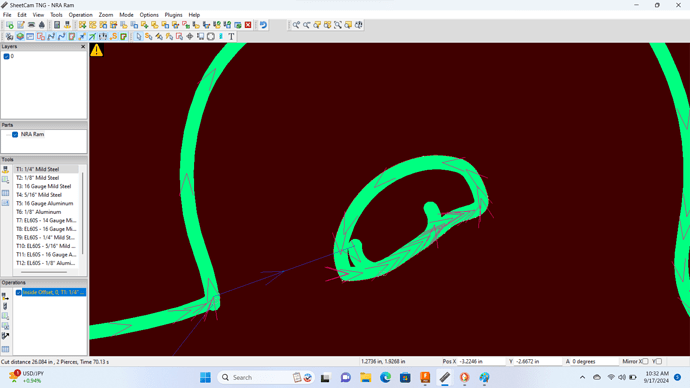The height and width of the screenshot is (388, 690).
Task: Click the rotating view icon at toolbar end
Action: tap(359, 25)
